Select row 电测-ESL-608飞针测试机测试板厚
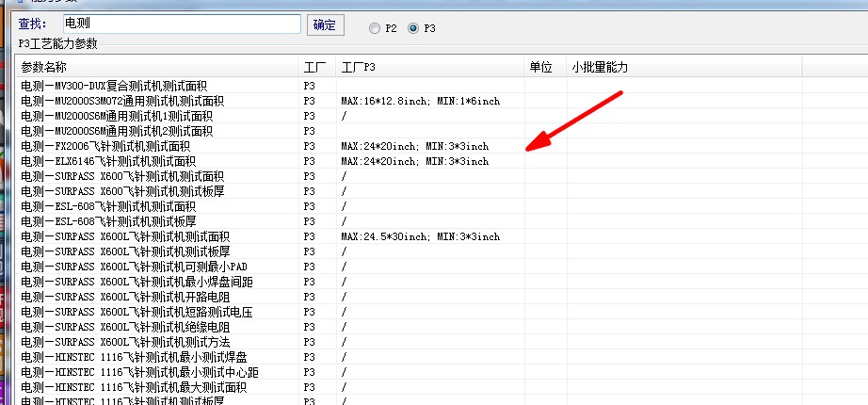This screenshot has height=405, width=868. click(409, 221)
